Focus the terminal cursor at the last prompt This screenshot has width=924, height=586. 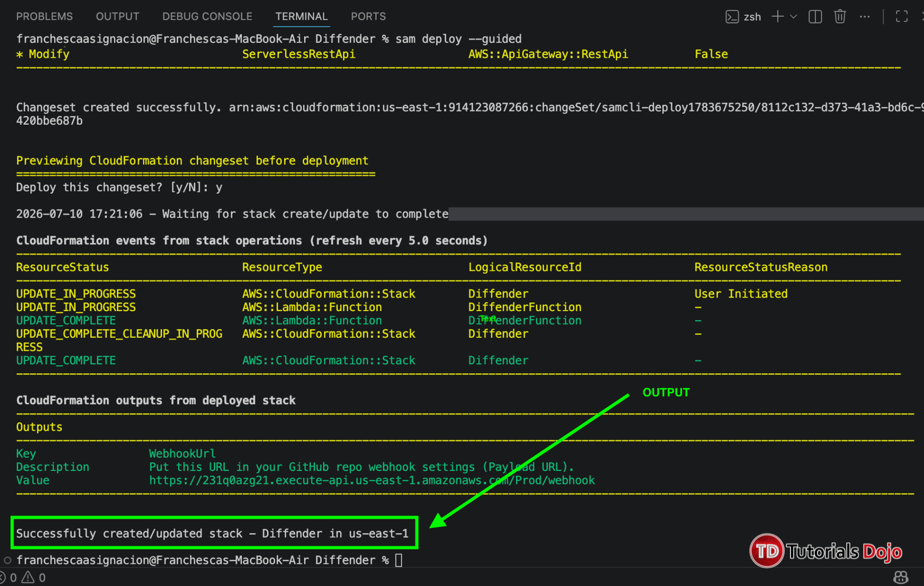point(398,560)
